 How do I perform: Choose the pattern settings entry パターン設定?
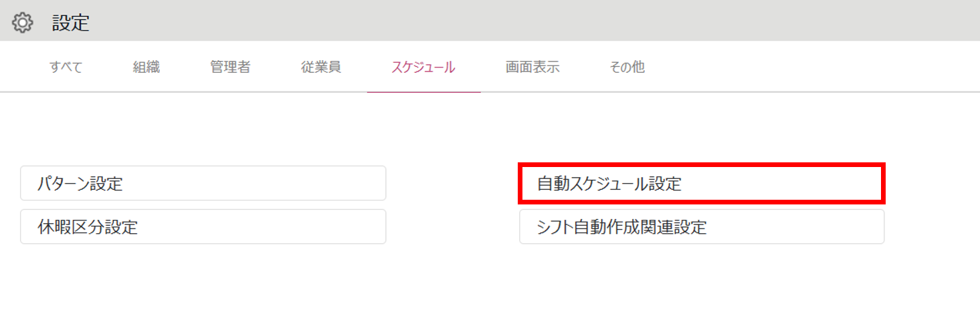point(203,183)
